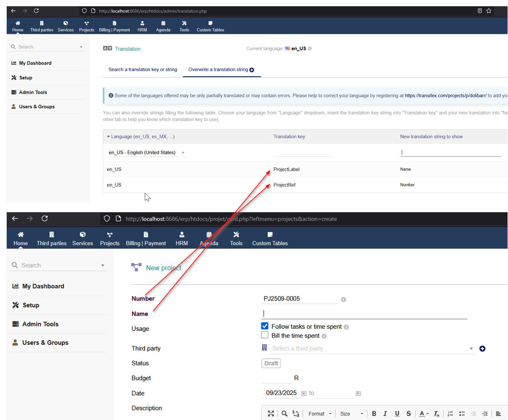This screenshot has height=420, width=508.
Task: Click the Underline icon in editor toolbar
Action: [x=397, y=414]
